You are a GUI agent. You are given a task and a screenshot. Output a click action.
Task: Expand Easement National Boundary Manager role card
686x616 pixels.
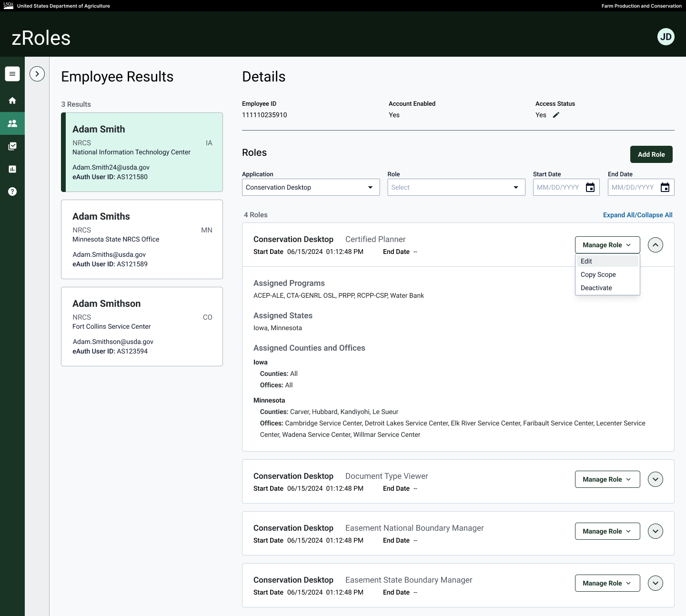pos(656,531)
